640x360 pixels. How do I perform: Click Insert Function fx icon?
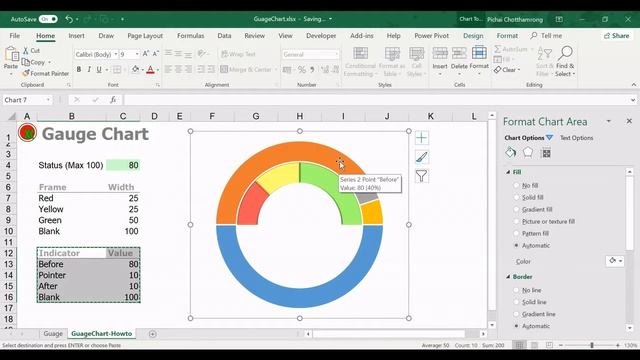(113, 100)
